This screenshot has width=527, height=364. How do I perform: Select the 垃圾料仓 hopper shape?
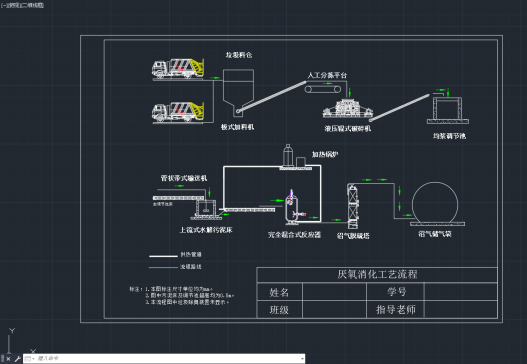(238, 93)
